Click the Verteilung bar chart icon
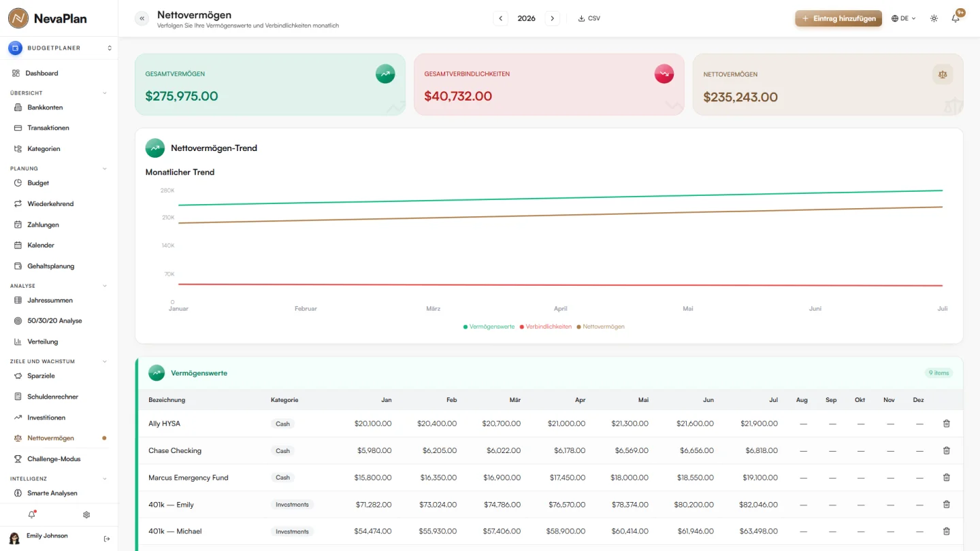Image resolution: width=980 pixels, height=551 pixels. tap(18, 341)
